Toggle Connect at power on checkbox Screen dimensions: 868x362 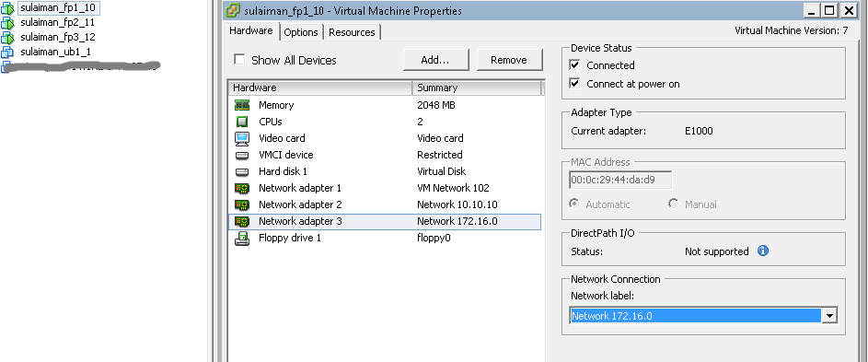(x=575, y=84)
